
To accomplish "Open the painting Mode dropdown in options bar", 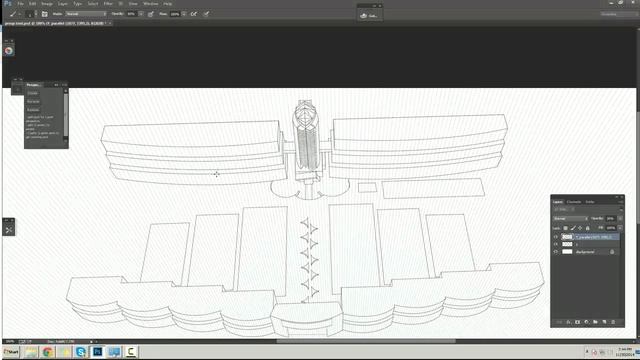I will (x=86, y=14).
